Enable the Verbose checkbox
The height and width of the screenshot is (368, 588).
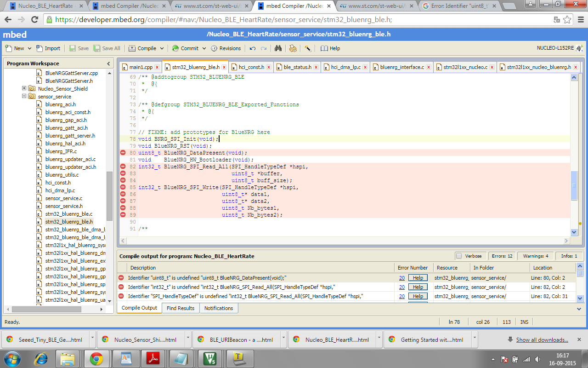point(458,256)
